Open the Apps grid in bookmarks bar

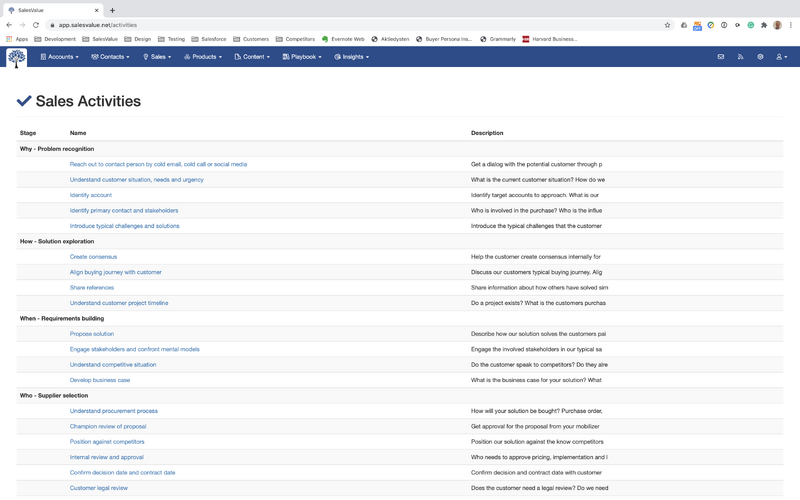[x=17, y=39]
